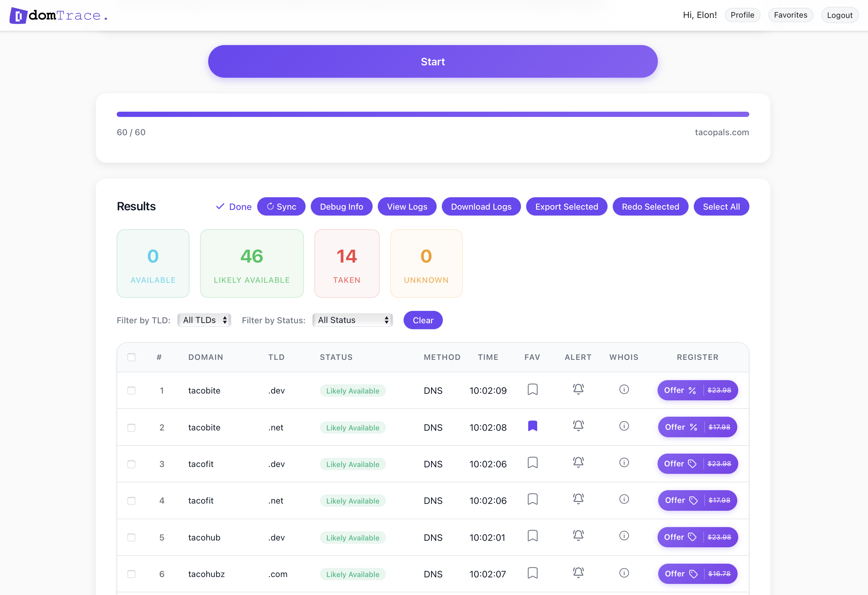Bookmark the tacobite .dev domain
Screen dimensions: 868x595
coord(533,389)
